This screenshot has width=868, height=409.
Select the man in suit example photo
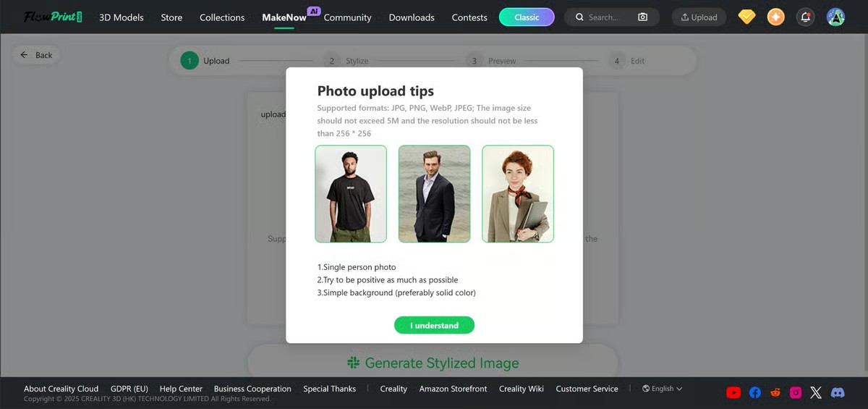point(434,194)
